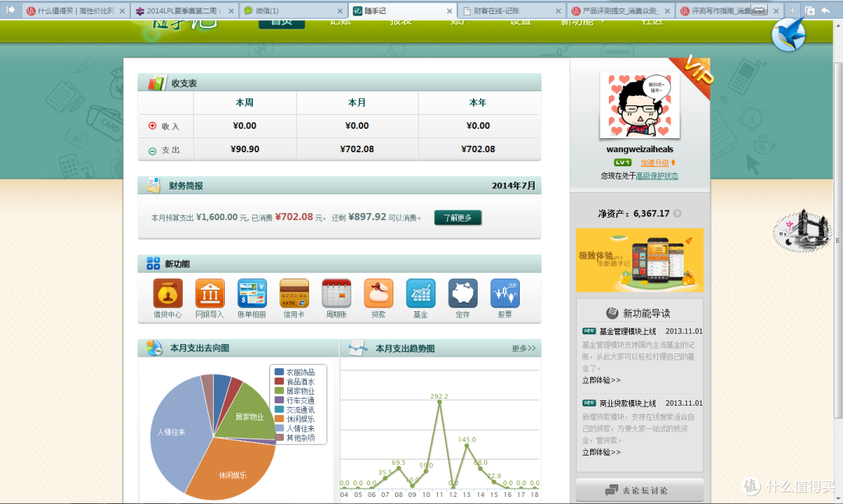
Task: Click the 极致体验 app promo banner
Action: [640, 260]
